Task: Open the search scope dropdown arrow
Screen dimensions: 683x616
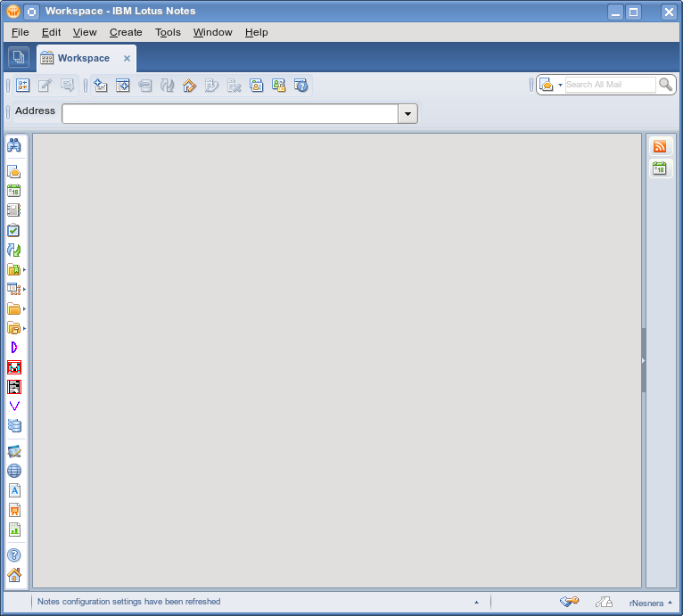Action: tap(560, 86)
